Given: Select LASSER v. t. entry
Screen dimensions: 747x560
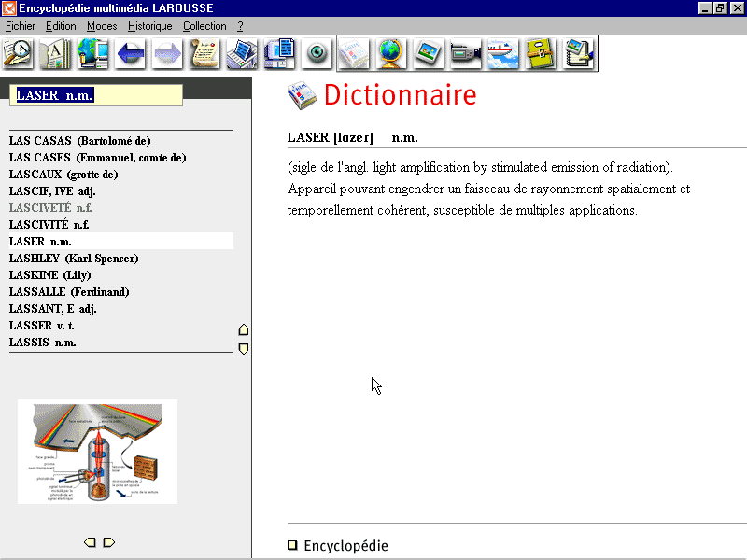Looking at the screenshot, I should pyautogui.click(x=41, y=325).
